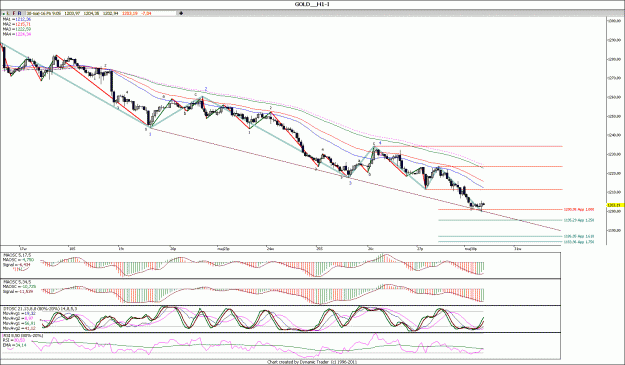Viewport: 625px width, 365px height.
Task: Click the red App 1.000 projection label
Action: pos(579,209)
